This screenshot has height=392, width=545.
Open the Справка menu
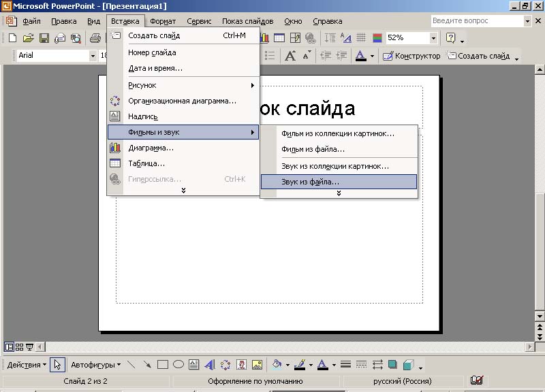[x=328, y=21]
